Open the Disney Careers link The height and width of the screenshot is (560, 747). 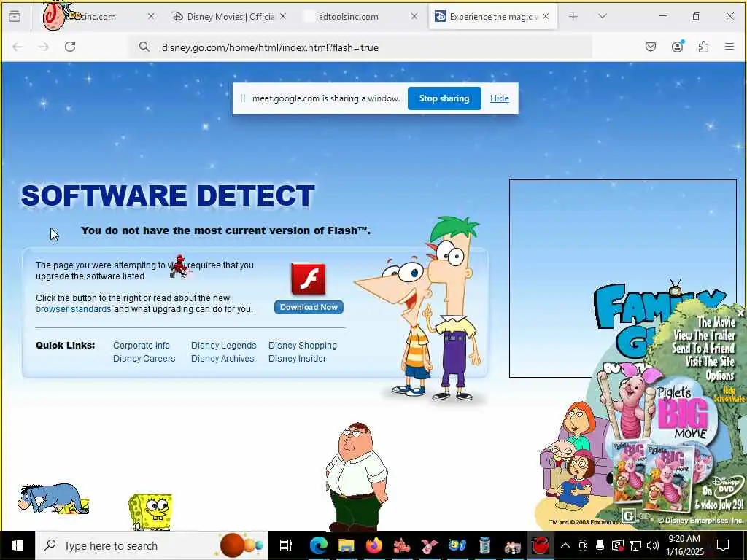pos(144,359)
